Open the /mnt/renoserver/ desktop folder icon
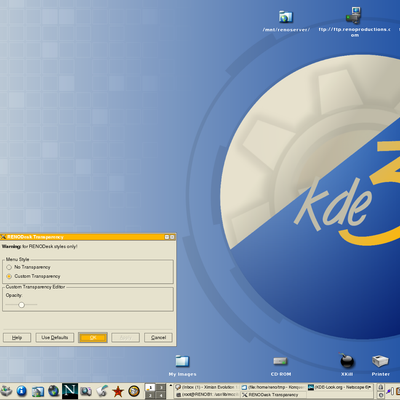Screen dimensions: 400x400 (285, 17)
